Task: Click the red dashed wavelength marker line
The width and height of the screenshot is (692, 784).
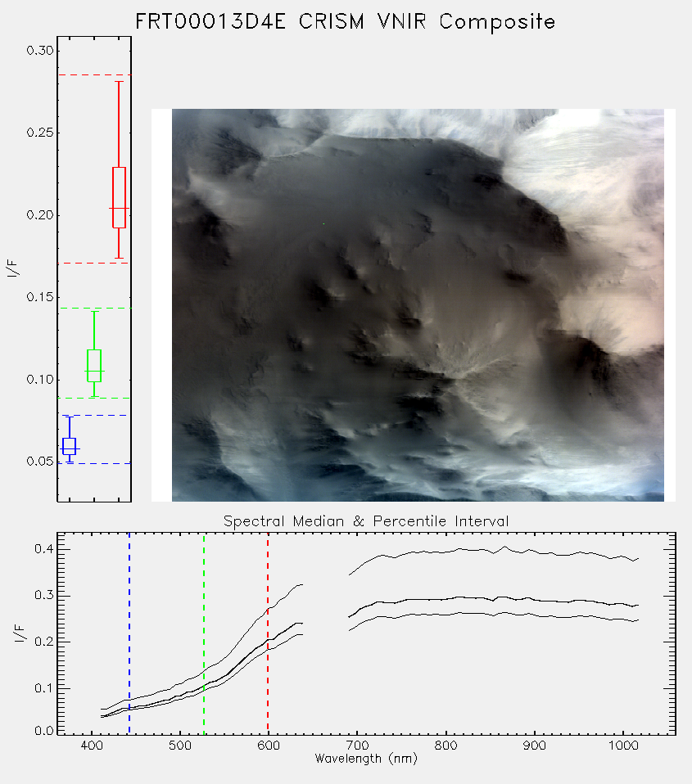Action: pyautogui.click(x=268, y=633)
